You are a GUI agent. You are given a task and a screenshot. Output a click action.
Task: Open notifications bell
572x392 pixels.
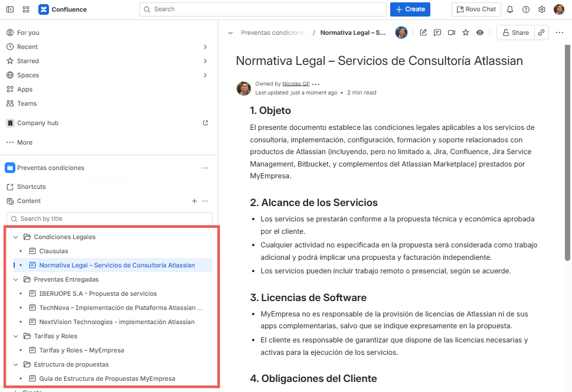point(510,9)
